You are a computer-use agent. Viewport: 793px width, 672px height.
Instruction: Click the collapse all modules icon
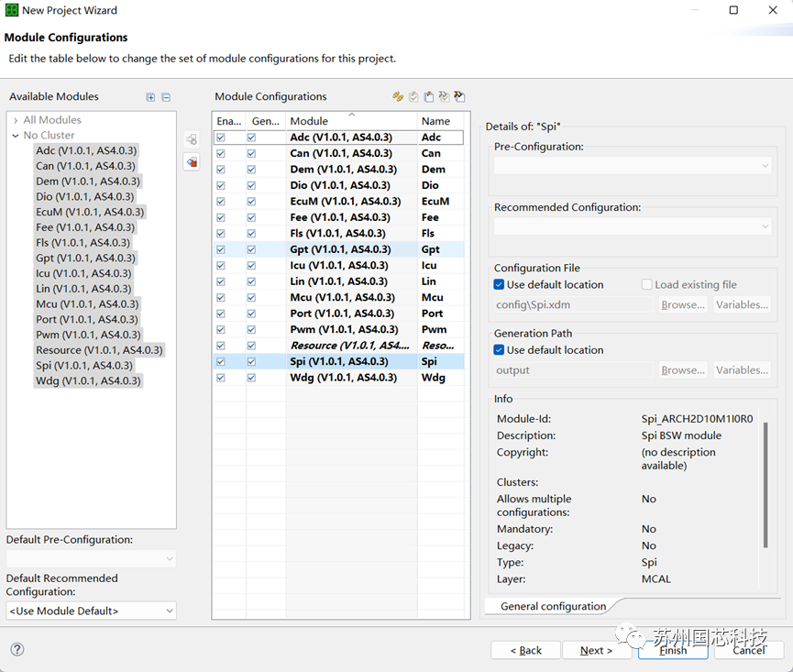point(166,97)
